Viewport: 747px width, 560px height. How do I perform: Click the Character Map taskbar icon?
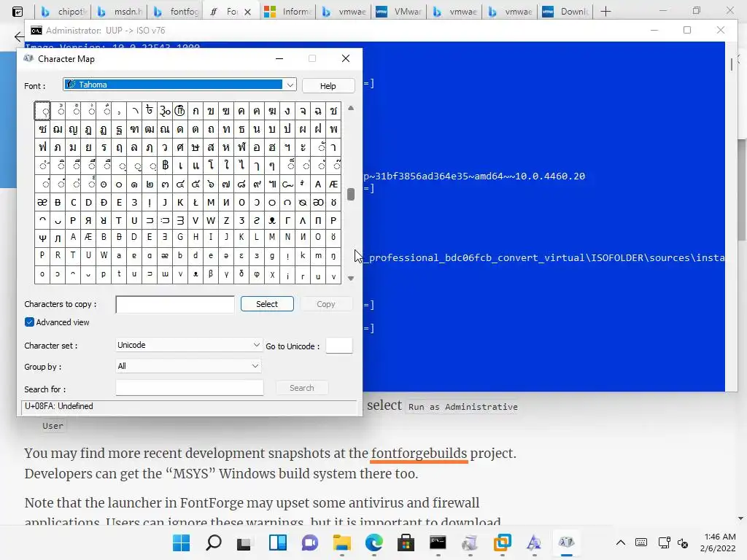click(x=566, y=542)
